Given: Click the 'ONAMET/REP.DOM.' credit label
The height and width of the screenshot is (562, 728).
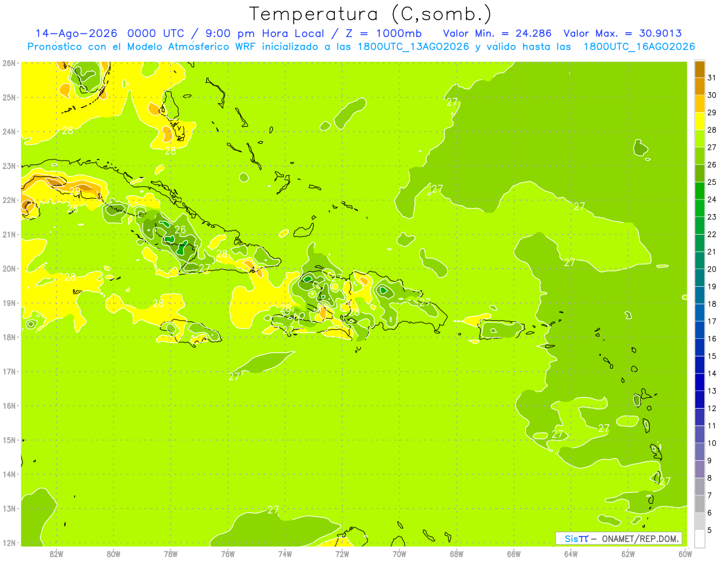Looking at the screenshot, I should 640,538.
